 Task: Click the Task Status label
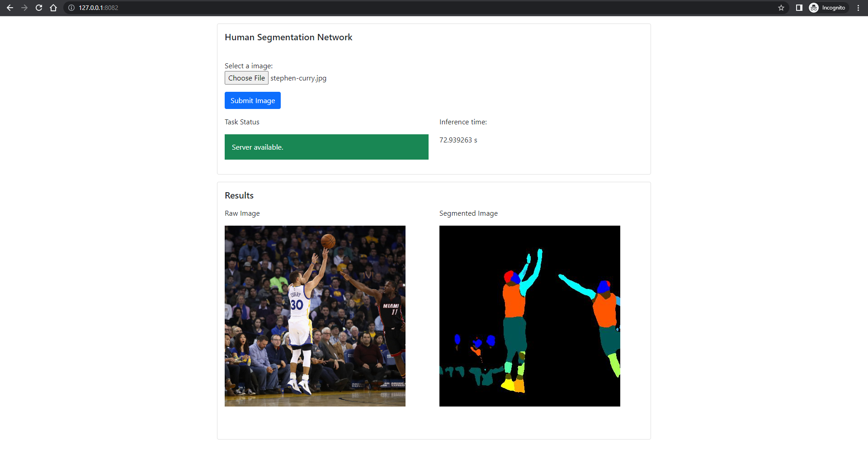tap(242, 122)
